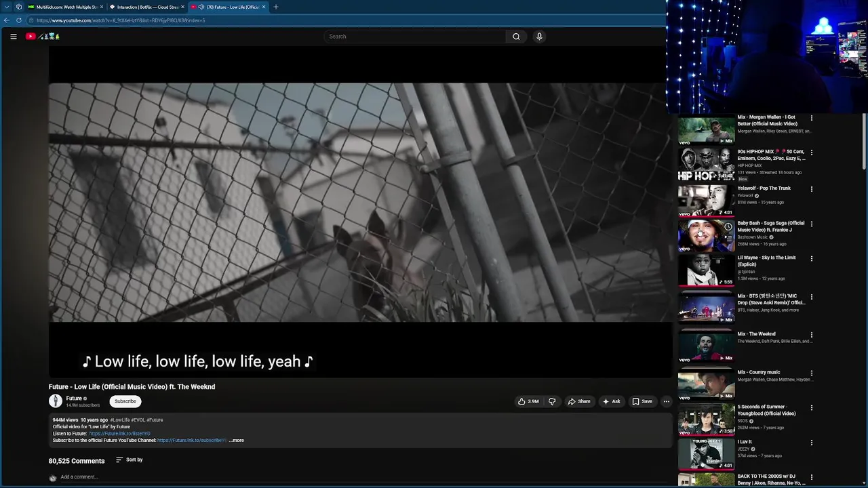Open Future channel avatar
The image size is (868, 488).
(56, 401)
